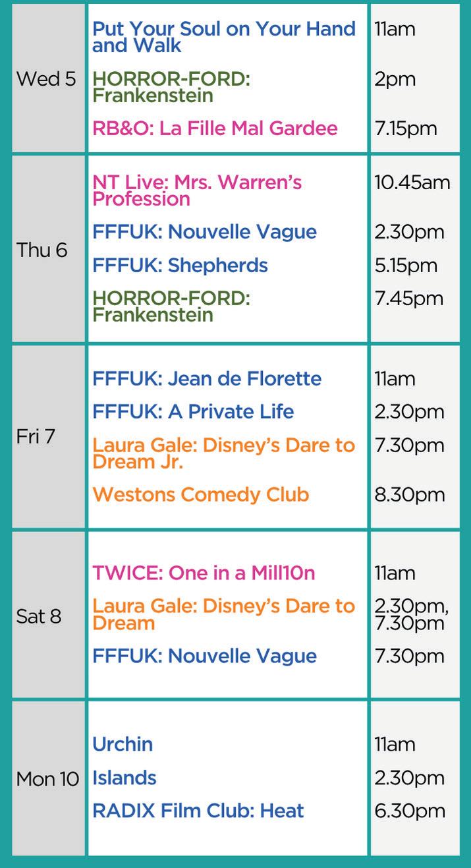The width and height of the screenshot is (471, 868).
Task: Open the Urchin film listing
Action: tap(123, 744)
